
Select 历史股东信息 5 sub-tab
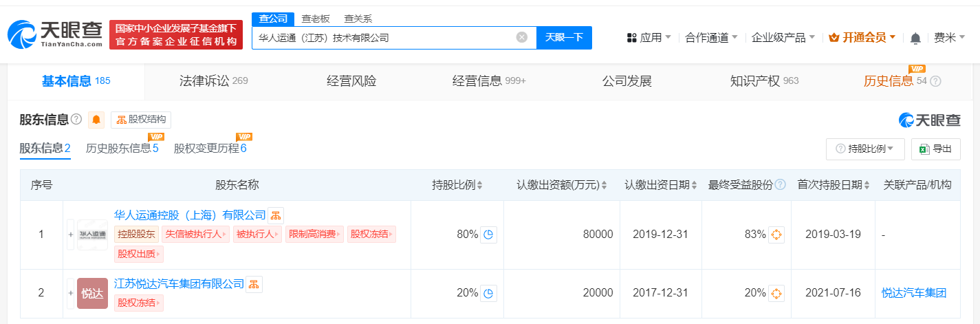(x=122, y=149)
